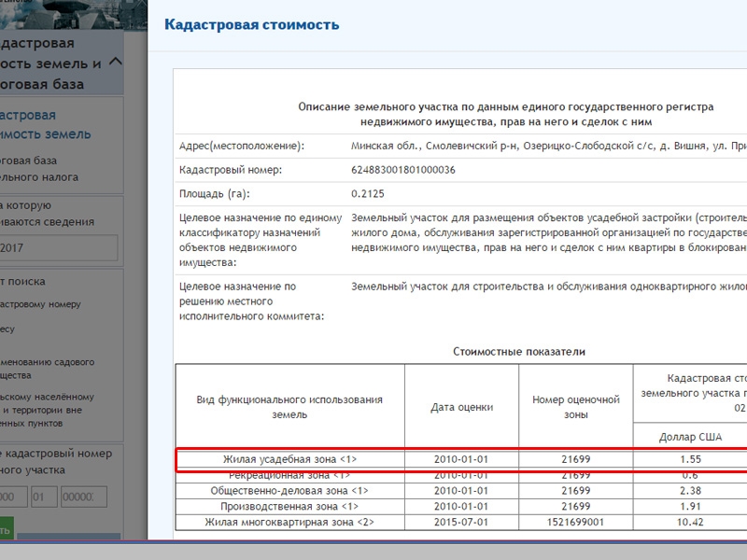Screen dimensions: 747x560
Task: Click the date field showing 2017
Action: (58, 247)
